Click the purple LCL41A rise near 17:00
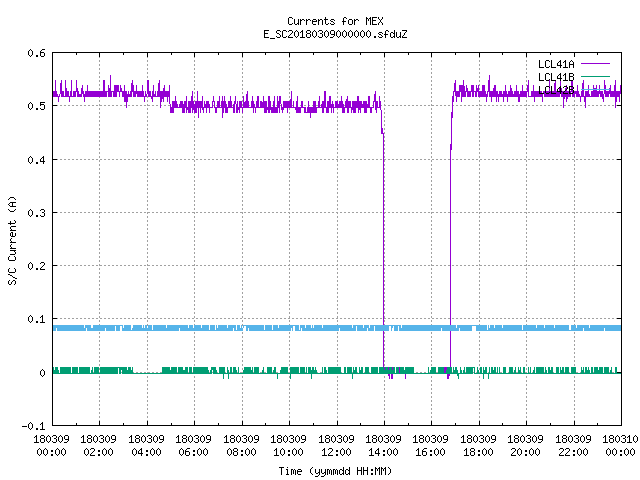This screenshot has width=640, height=480. (451, 245)
